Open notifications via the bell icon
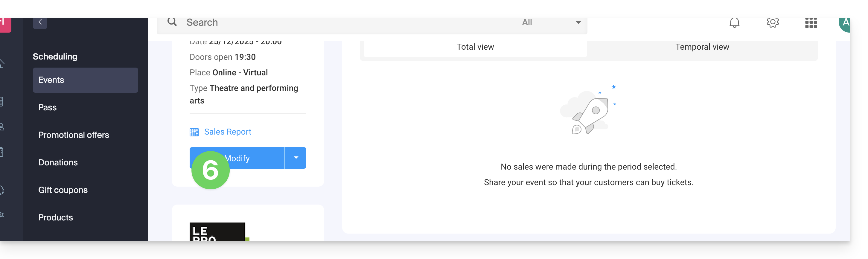The width and height of the screenshot is (868, 259). coord(734,23)
